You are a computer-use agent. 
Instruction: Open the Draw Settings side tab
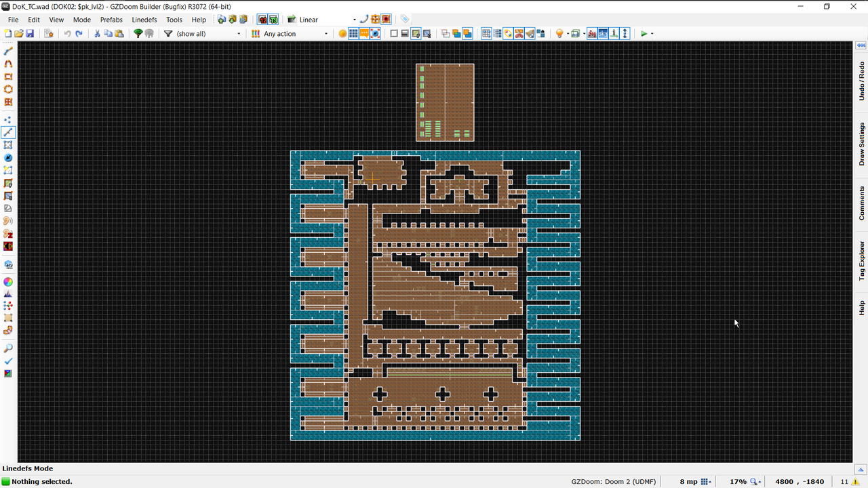(861, 144)
